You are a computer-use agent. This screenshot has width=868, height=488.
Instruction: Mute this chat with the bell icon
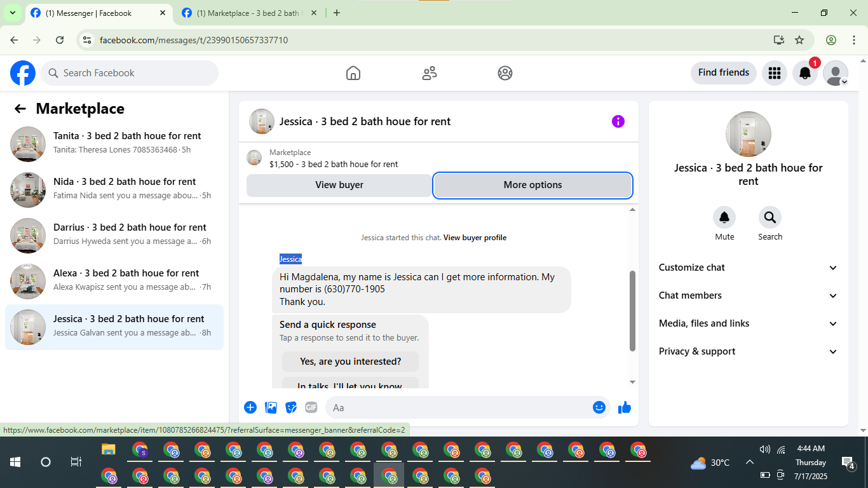click(724, 218)
